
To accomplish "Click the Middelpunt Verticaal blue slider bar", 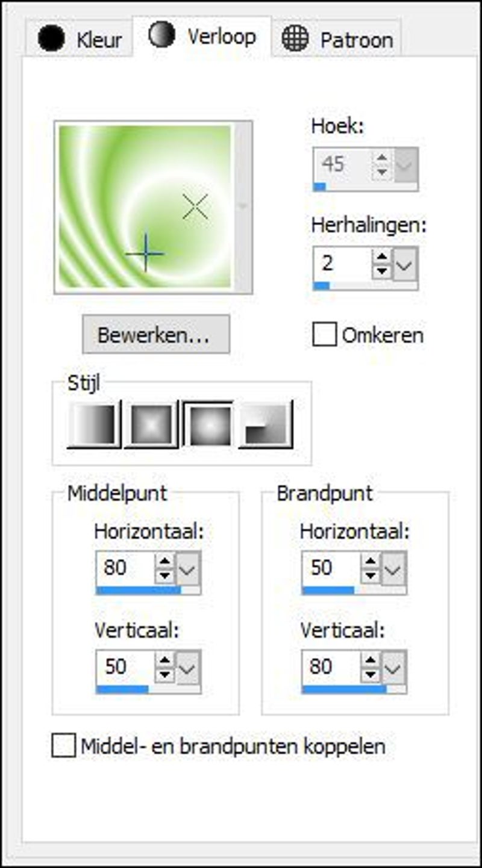I will point(123,689).
